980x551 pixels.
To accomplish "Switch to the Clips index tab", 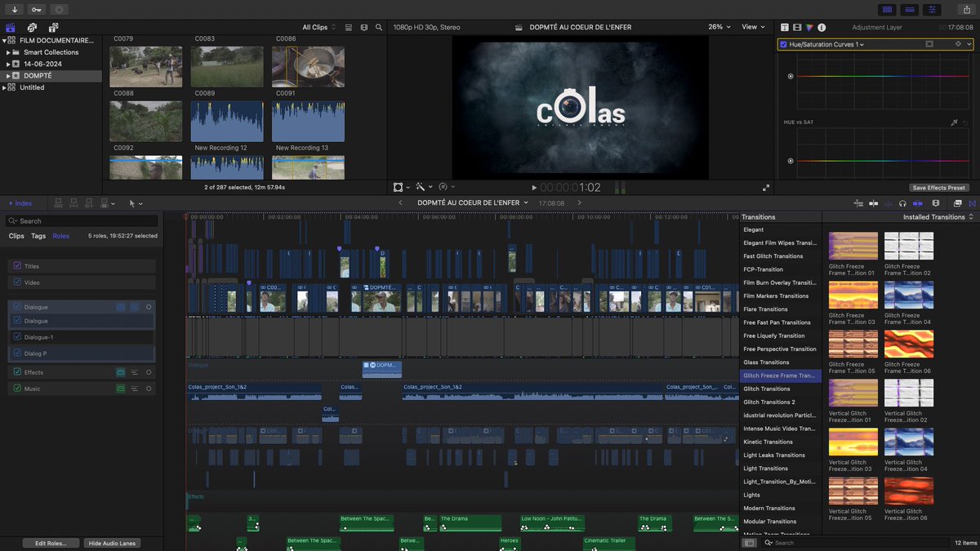I will coord(16,236).
